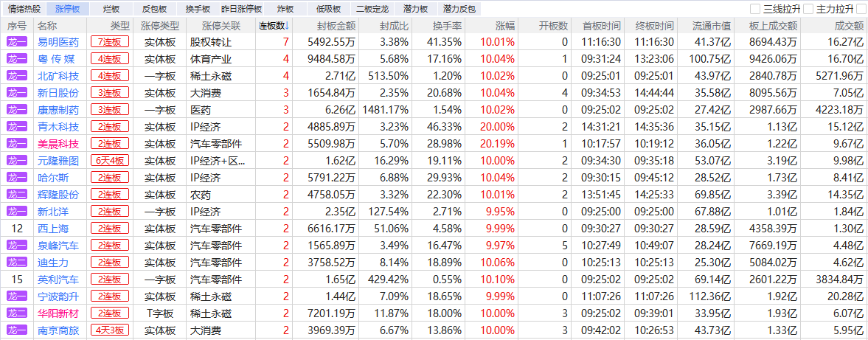
Task: Click the 涨停关联 column header
Action: tap(221, 26)
